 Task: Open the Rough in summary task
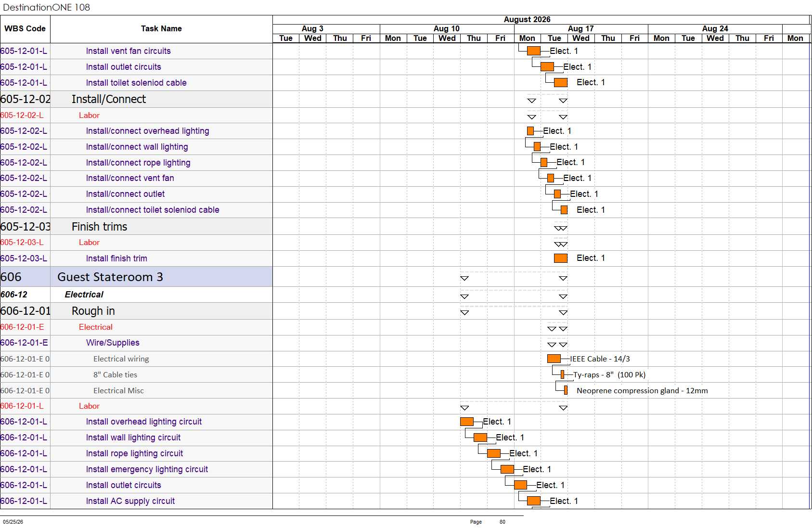click(x=93, y=311)
